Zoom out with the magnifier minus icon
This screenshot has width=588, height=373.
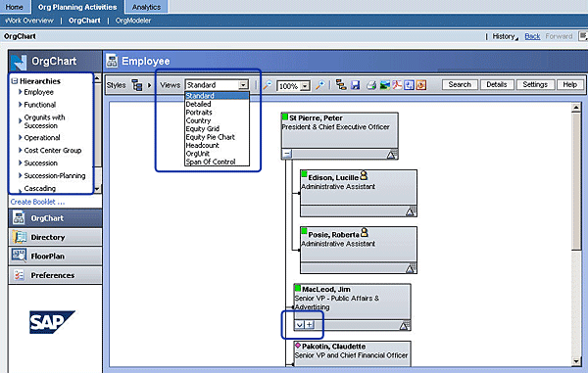[267, 85]
